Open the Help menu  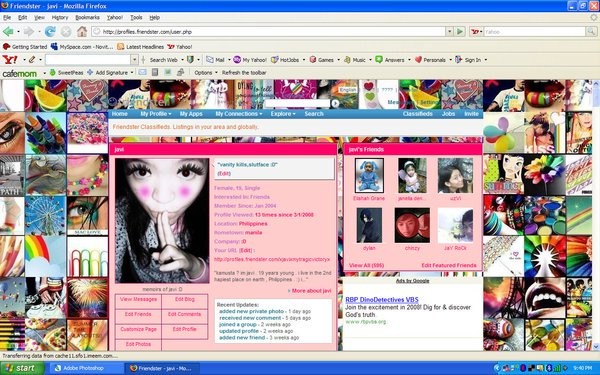click(155, 18)
